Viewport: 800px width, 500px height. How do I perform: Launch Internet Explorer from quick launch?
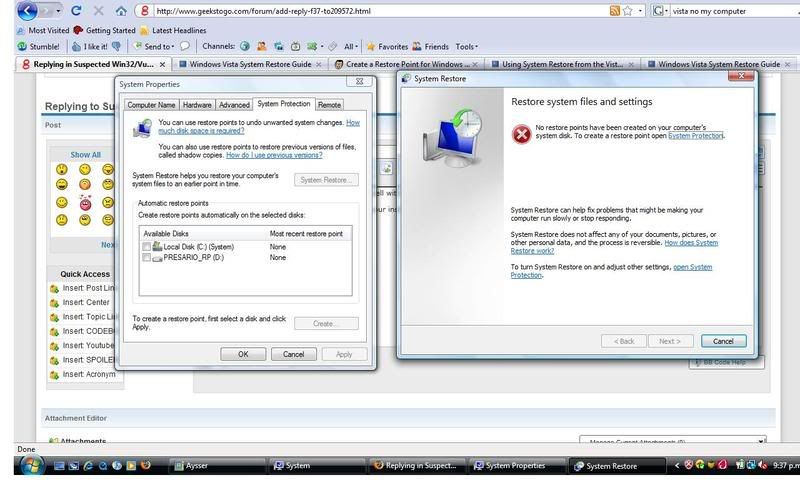tap(88, 465)
